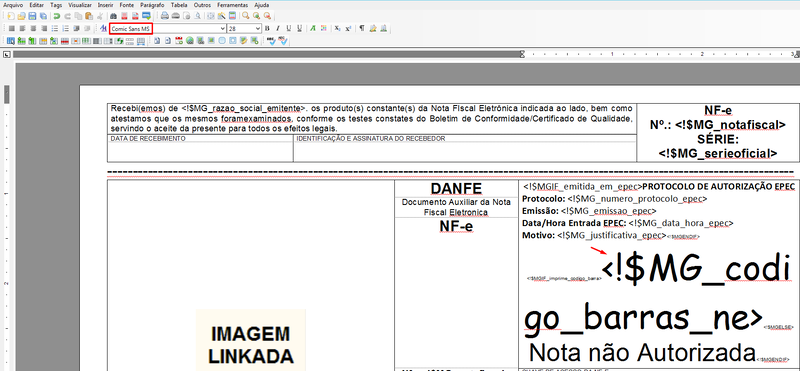Click the save all (multiple disks) icon
The width and height of the screenshot is (800, 371).
43,16
